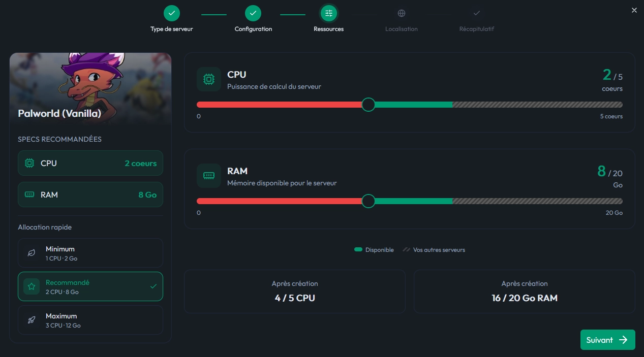
Task: Click CPU chip icon in recommended specs
Action: 29,163
